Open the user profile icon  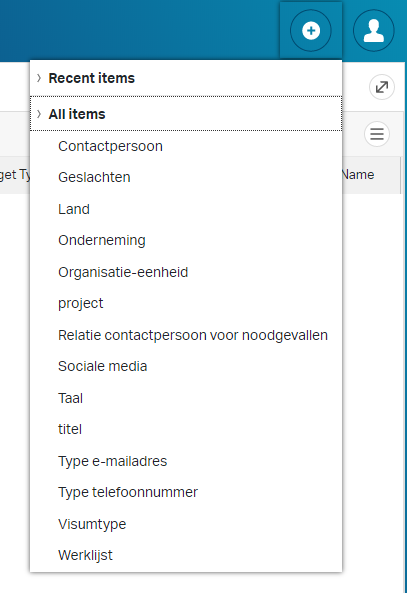click(374, 31)
